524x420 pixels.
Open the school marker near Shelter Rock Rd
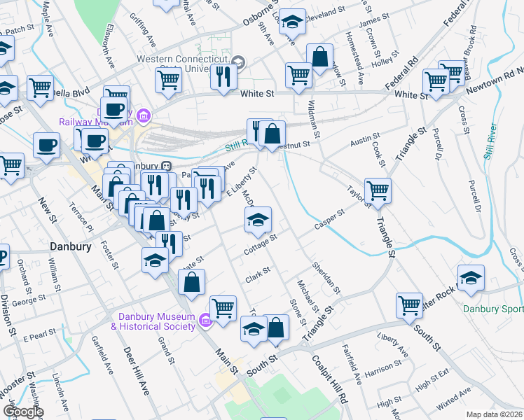tap(471, 279)
